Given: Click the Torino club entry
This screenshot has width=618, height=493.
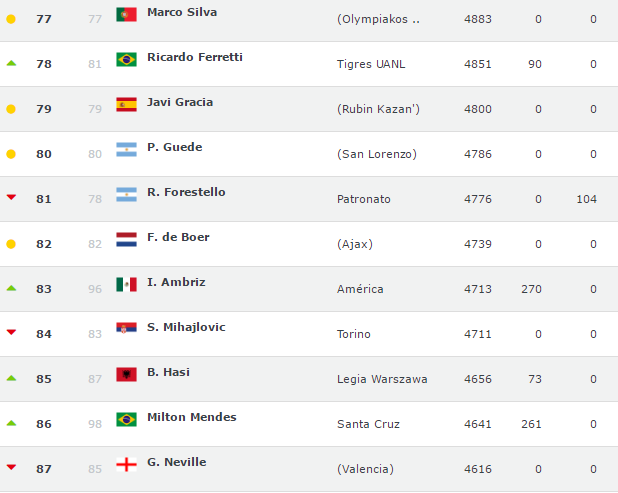Looking at the screenshot, I should pos(354,334).
